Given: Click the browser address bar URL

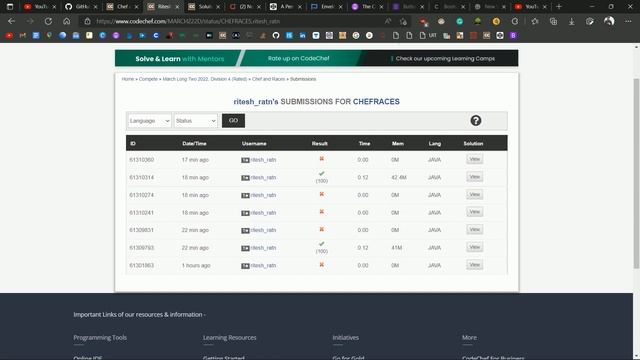Looking at the screenshot, I should [188, 21].
